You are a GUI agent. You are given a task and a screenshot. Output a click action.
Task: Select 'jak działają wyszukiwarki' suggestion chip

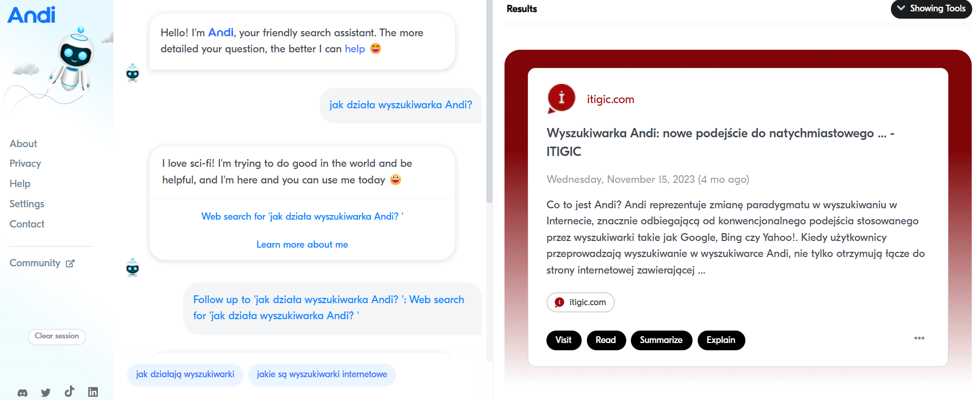tap(185, 375)
